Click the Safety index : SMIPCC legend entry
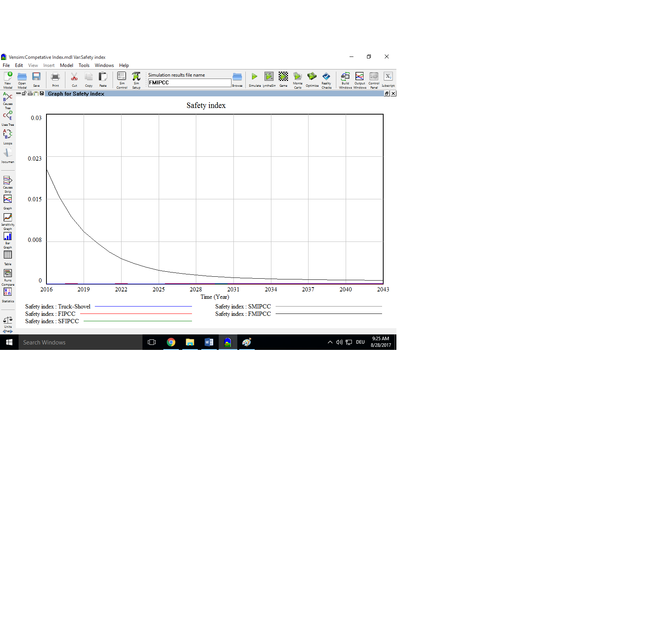This screenshot has height=627, width=672. tap(243, 307)
